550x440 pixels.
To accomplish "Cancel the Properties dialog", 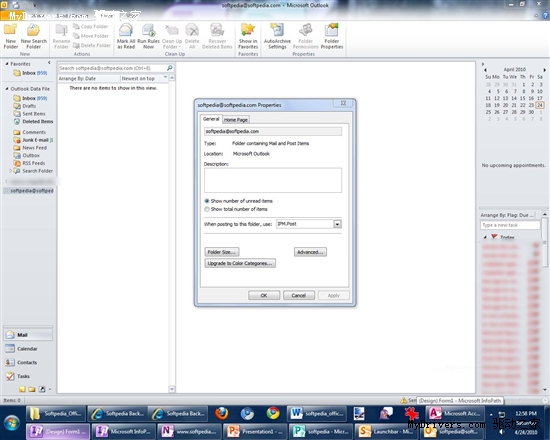I will coord(299,295).
